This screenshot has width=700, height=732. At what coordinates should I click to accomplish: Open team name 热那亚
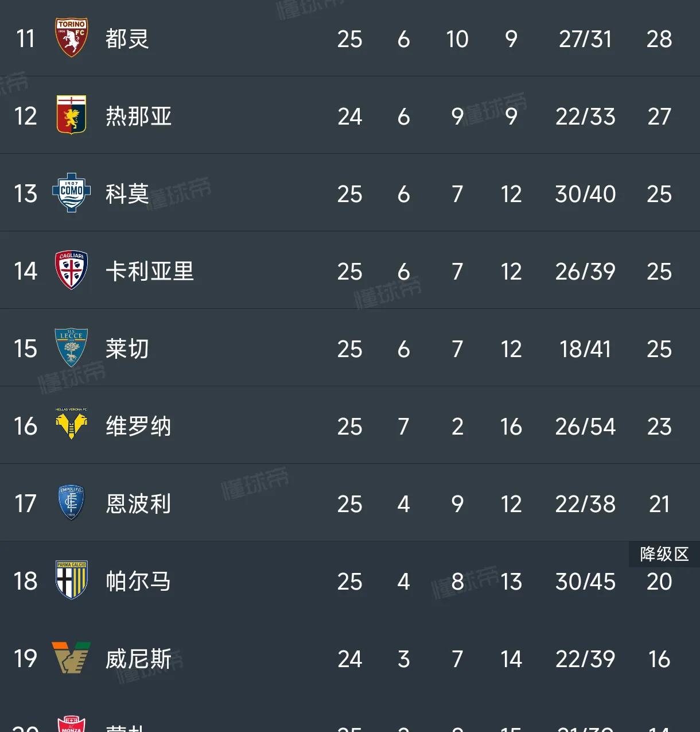click(138, 117)
